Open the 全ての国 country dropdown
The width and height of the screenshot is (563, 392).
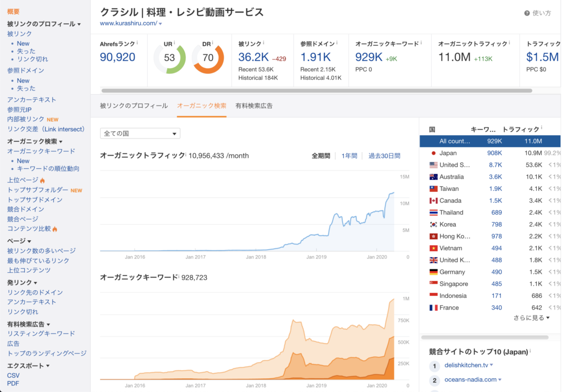coord(140,134)
